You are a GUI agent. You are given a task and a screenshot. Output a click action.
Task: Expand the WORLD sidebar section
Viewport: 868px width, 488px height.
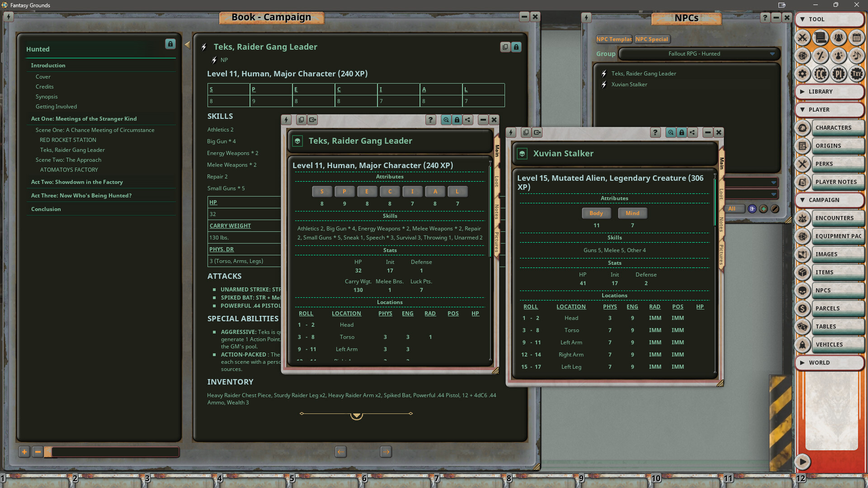830,362
